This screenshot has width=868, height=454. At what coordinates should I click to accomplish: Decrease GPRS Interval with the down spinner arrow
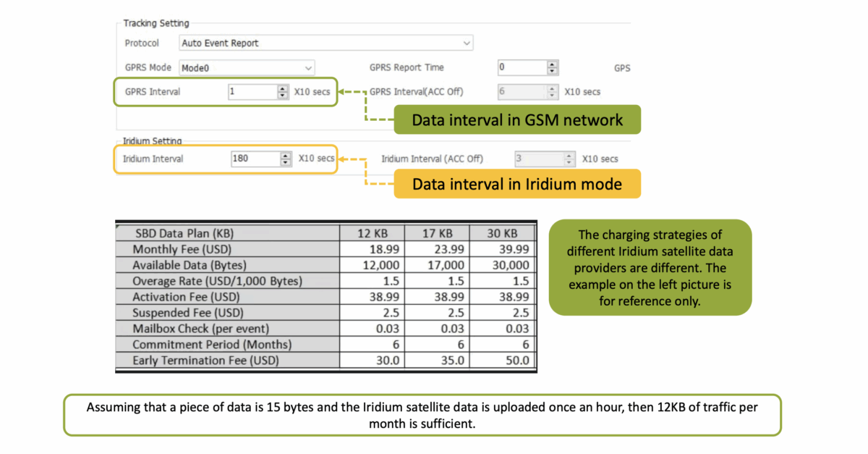[x=283, y=95]
